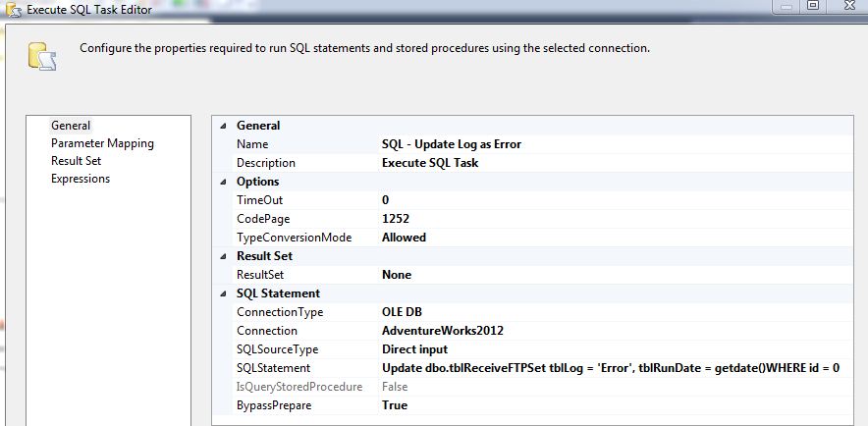
Task: Maximize the Execute SQL Task Editor window
Action: (813, 7)
